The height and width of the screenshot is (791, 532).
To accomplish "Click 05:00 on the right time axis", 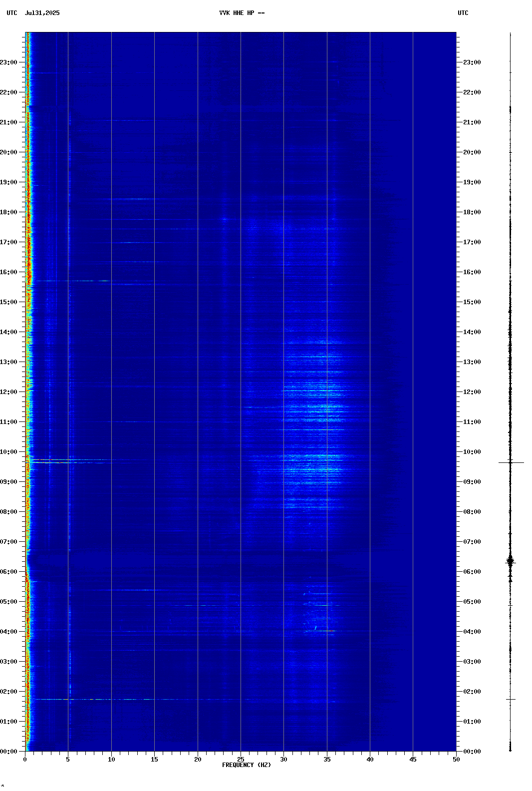I will [x=472, y=602].
